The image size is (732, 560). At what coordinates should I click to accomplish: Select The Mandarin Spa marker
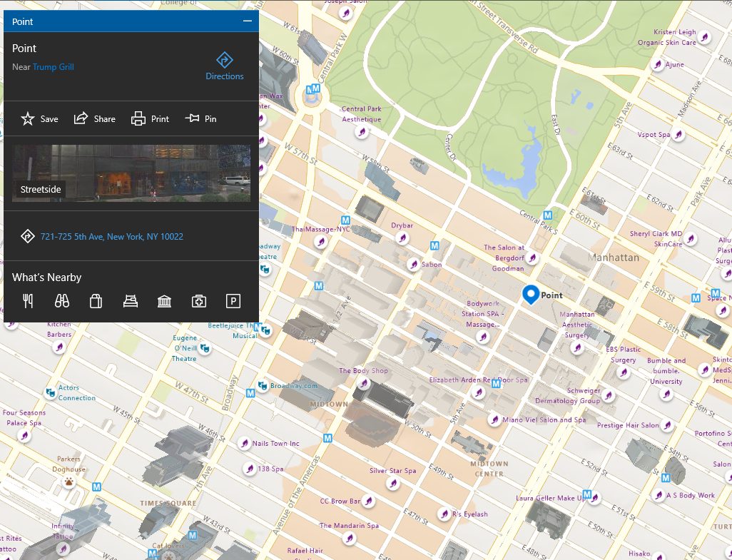point(349,539)
